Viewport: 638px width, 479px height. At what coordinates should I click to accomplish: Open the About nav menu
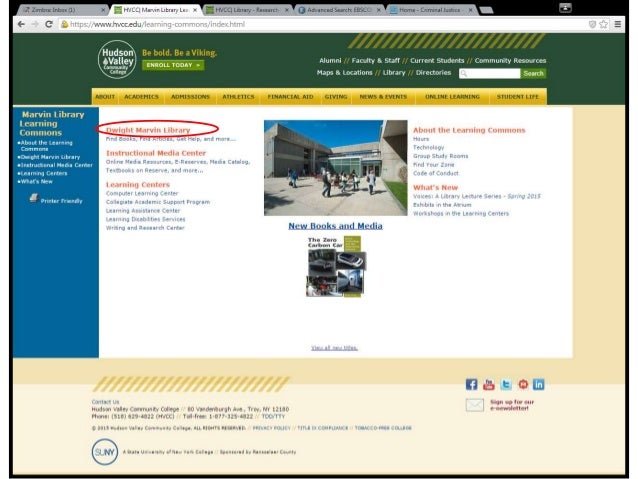click(x=105, y=97)
